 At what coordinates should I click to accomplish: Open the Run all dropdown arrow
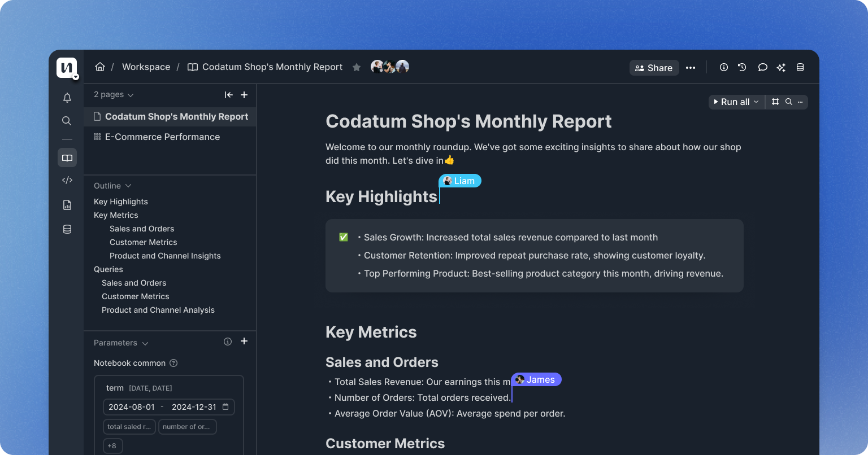click(756, 102)
